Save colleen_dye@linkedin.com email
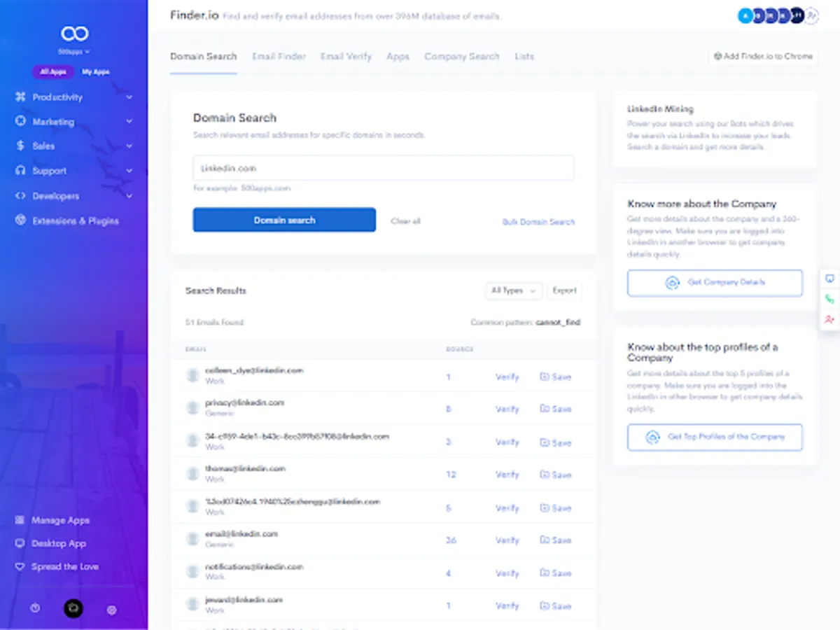 (x=556, y=377)
